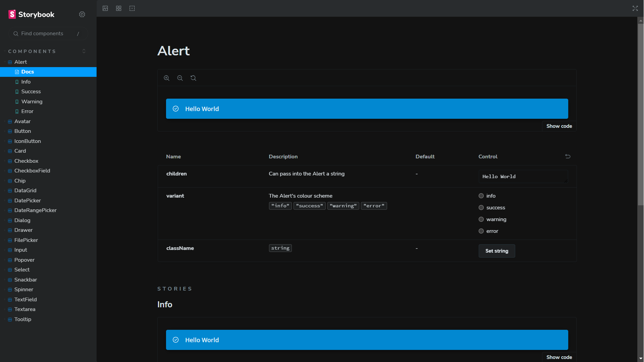The width and height of the screenshot is (644, 362).
Task: Click the change background toolbar icon
Action: point(105,8)
